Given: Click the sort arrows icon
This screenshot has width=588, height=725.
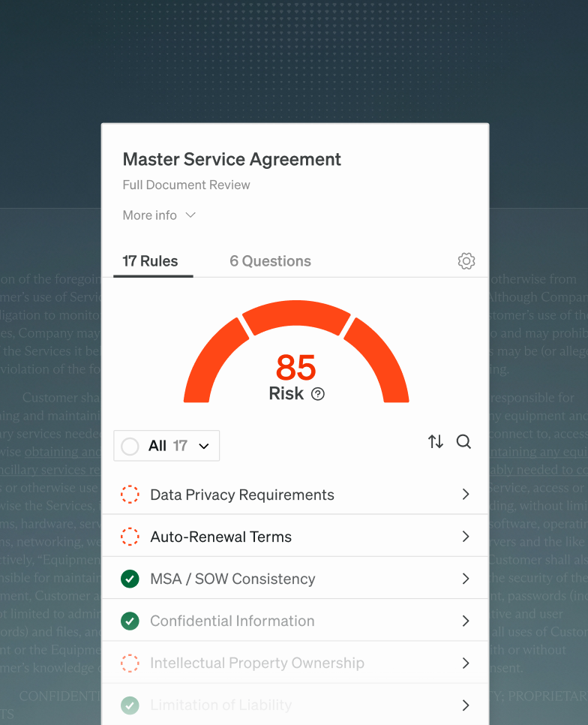Looking at the screenshot, I should (x=435, y=441).
